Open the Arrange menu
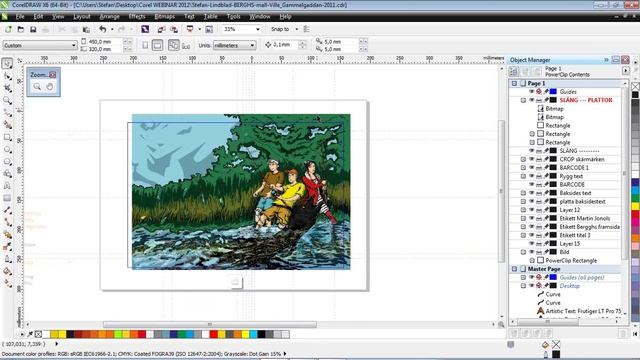Image resolution: width=640 pixels, height=360 pixels. click(x=109, y=17)
